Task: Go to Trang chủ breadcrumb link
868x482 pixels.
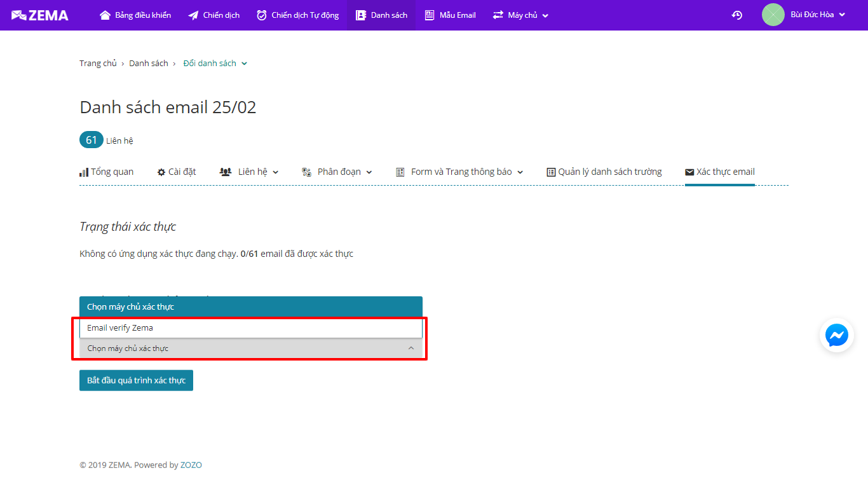Action: (98, 63)
